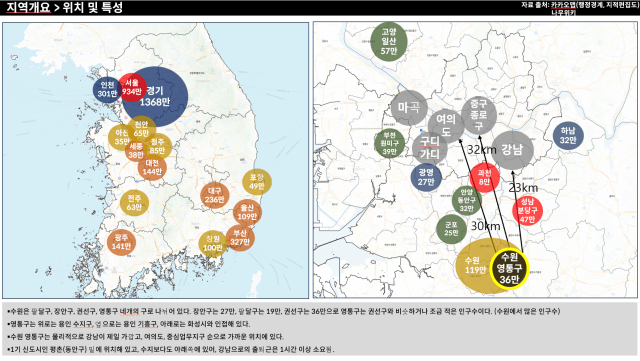Click the 부천 원미구 39만 circle
The image size is (640, 361).
(389, 143)
